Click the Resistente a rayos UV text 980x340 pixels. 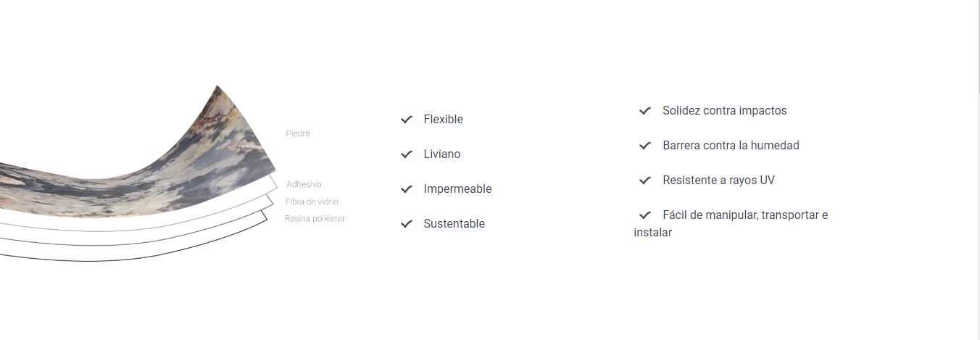(x=718, y=181)
